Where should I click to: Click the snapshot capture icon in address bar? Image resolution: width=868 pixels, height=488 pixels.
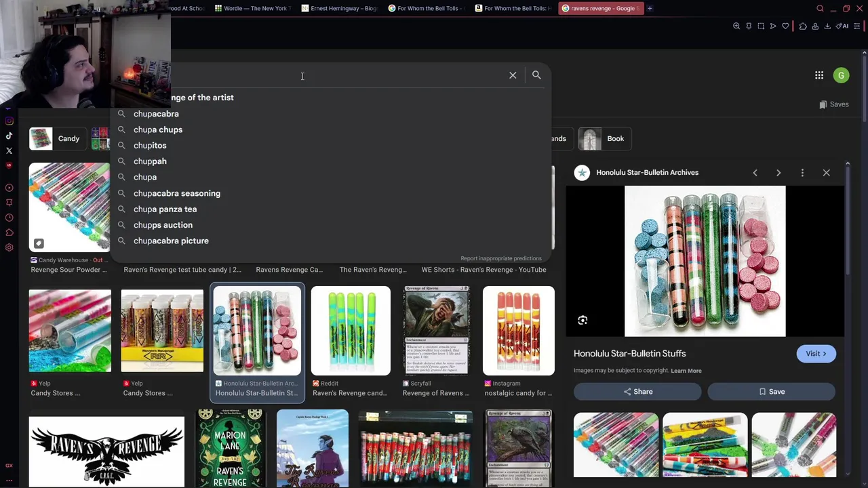click(x=761, y=26)
